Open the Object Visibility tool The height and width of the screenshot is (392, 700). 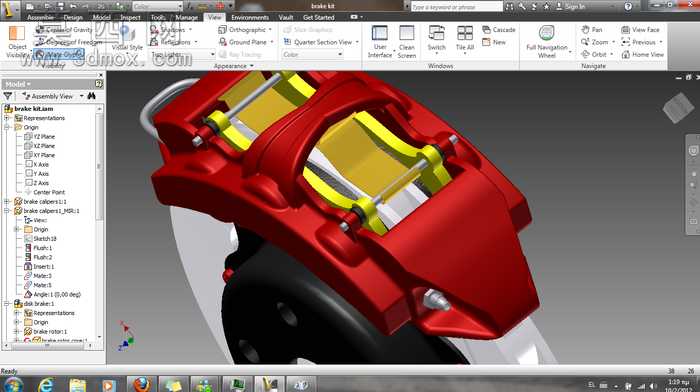click(17, 42)
